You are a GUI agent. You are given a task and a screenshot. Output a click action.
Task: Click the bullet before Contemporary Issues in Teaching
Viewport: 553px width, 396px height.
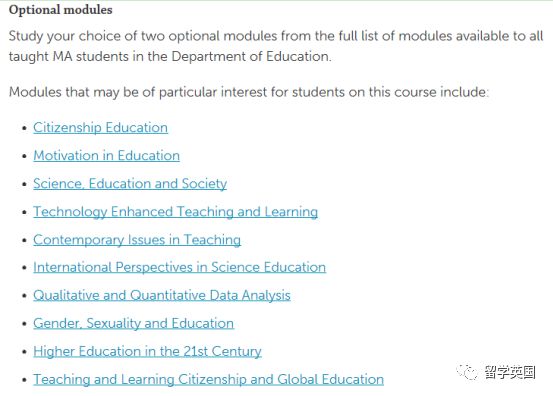pyautogui.click(x=24, y=240)
